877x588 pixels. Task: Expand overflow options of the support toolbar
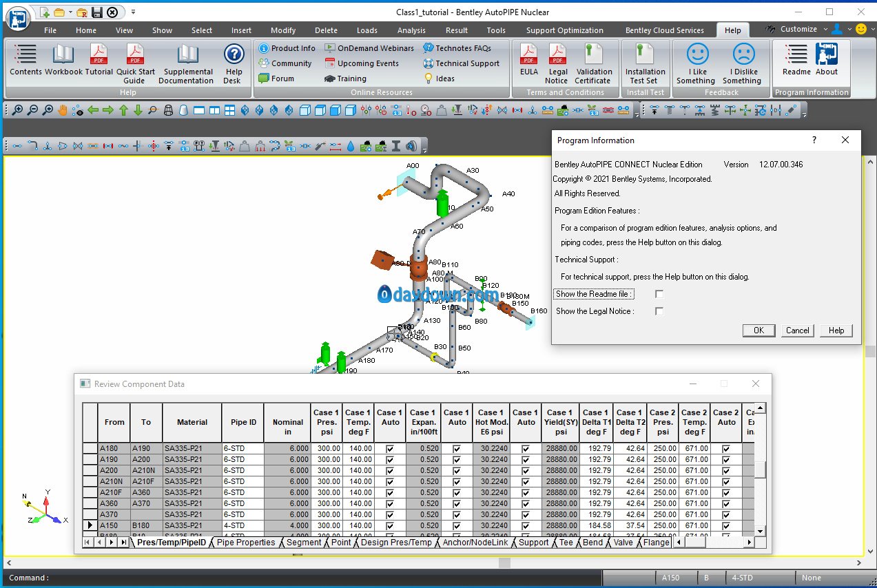click(x=804, y=111)
